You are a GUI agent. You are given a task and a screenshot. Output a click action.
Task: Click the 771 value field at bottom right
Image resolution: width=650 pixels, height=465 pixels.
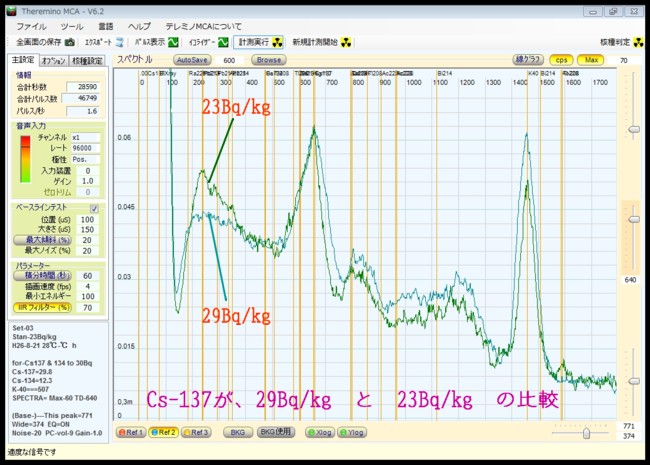[628, 426]
